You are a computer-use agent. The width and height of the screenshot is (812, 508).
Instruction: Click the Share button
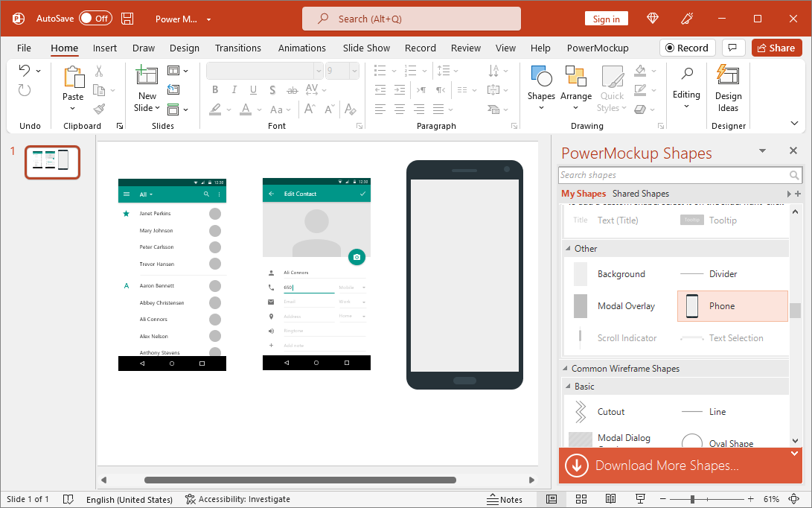(x=776, y=48)
